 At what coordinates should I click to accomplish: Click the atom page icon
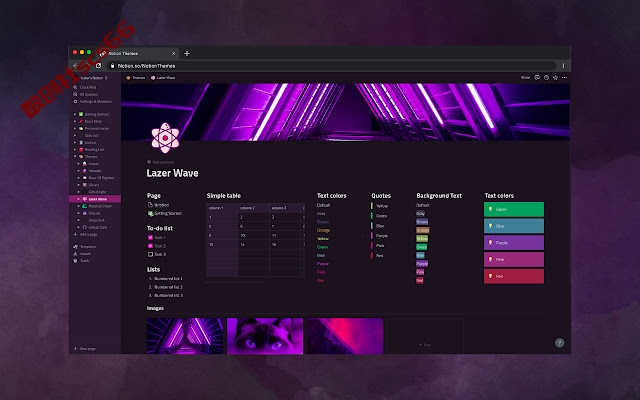click(x=165, y=138)
